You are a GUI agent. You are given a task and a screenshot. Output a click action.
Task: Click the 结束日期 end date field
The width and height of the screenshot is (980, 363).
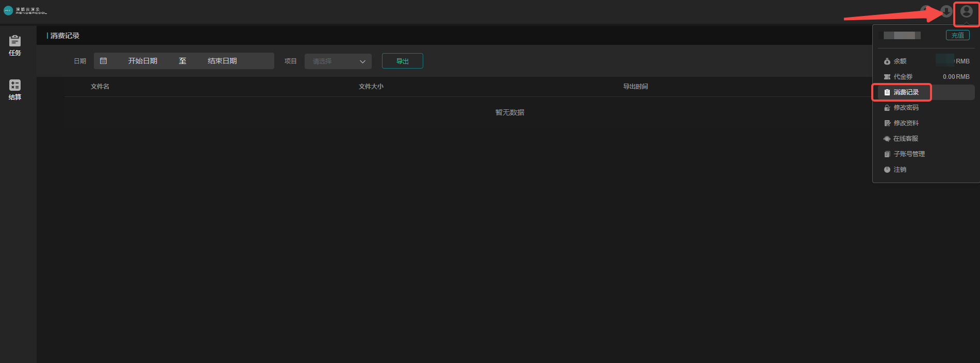coord(222,61)
